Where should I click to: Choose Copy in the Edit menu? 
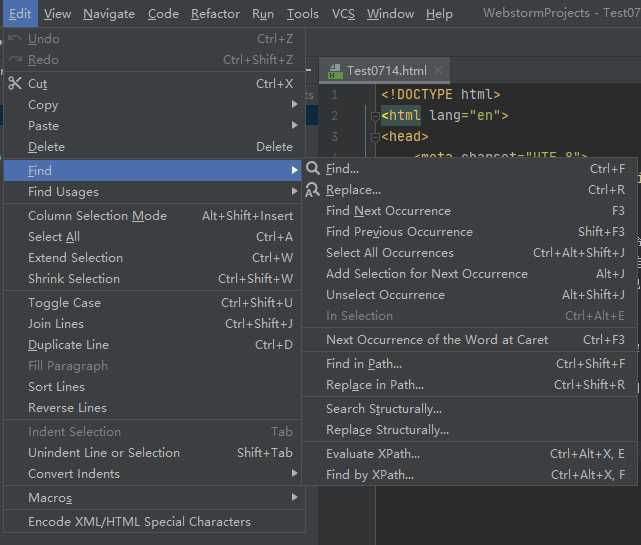(x=152, y=105)
